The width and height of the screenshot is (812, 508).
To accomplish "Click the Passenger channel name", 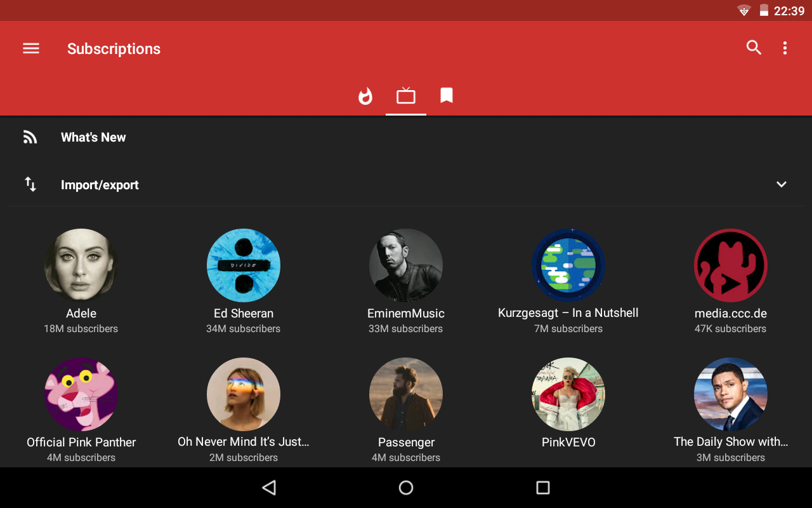I will click(x=406, y=443).
